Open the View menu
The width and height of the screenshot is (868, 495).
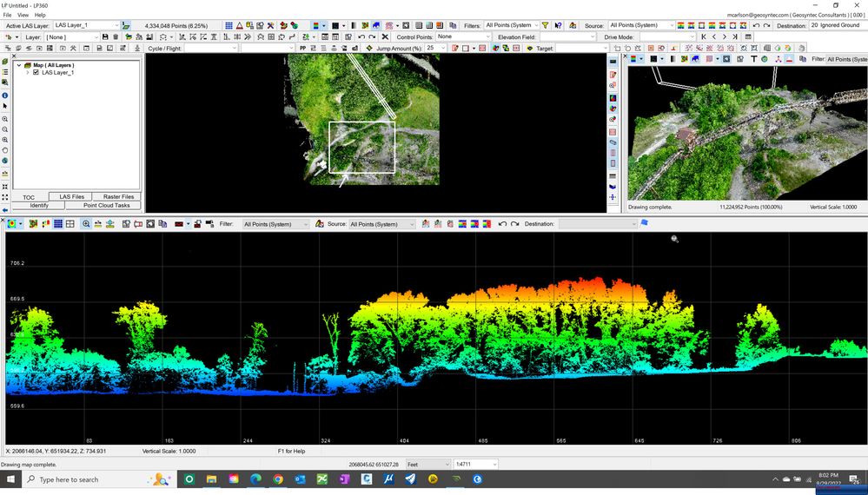coord(23,15)
